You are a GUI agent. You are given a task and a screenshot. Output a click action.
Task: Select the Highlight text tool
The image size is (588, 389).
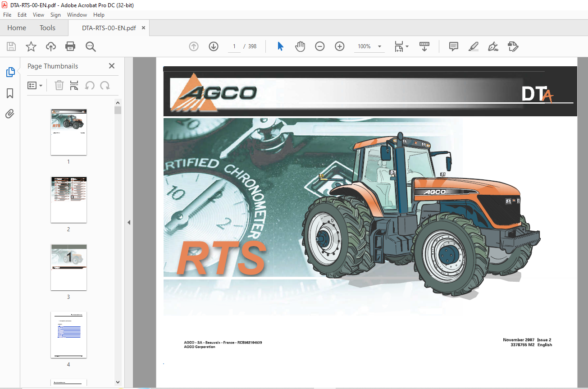[x=473, y=46]
